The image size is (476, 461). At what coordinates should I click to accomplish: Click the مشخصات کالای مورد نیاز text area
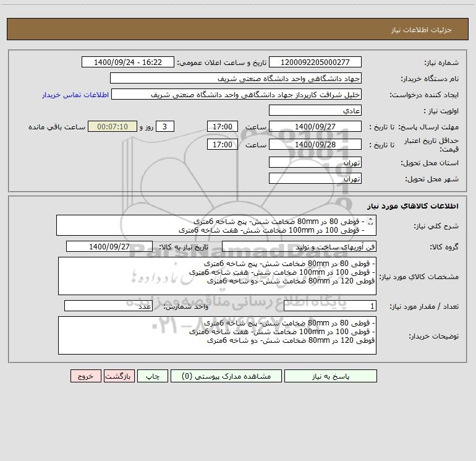pos(217,276)
